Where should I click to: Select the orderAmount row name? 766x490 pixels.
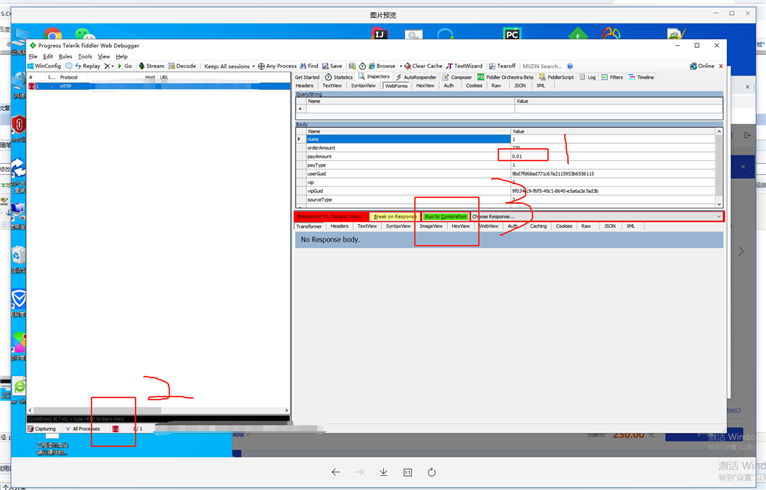[x=408, y=148]
